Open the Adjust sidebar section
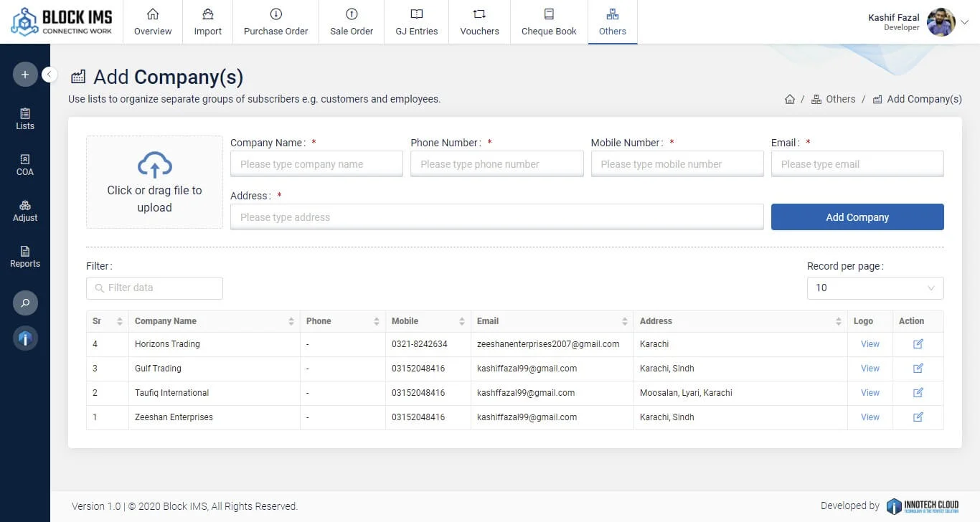The width and height of the screenshot is (980, 522). coord(25,211)
